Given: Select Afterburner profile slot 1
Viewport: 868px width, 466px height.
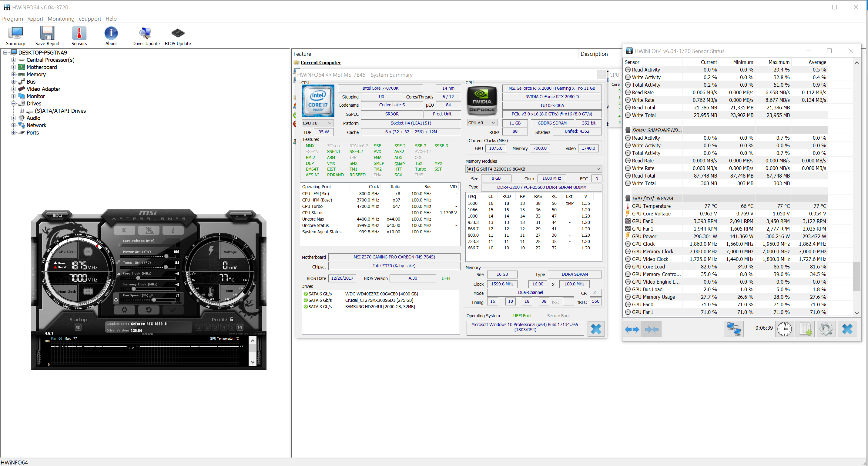Looking at the screenshot, I should pos(199,327).
